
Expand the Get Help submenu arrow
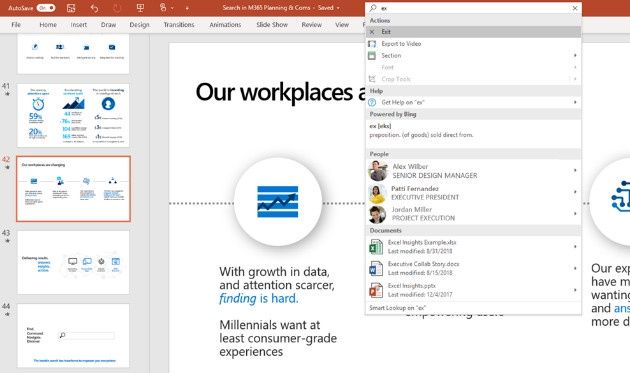coord(575,102)
